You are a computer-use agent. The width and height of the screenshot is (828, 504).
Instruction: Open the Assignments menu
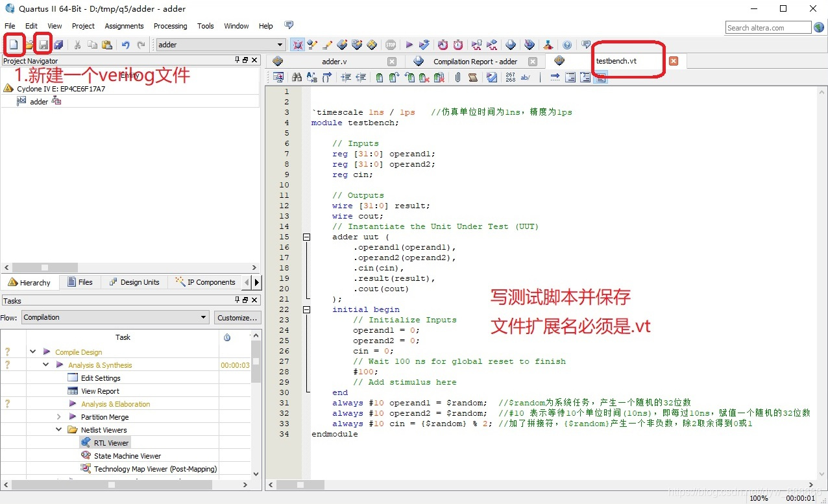[x=124, y=26]
